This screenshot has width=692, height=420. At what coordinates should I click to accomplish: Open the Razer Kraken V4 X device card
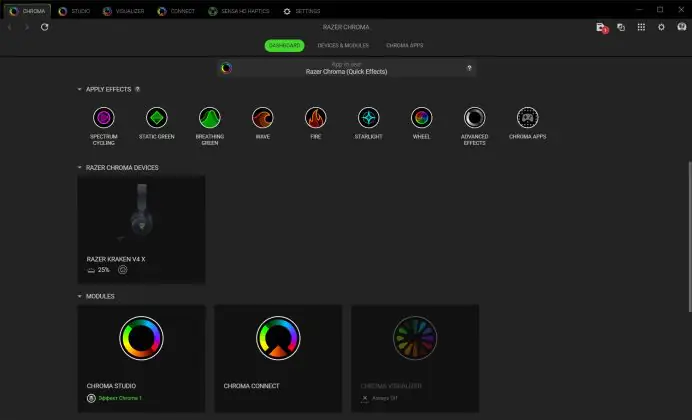click(x=141, y=229)
